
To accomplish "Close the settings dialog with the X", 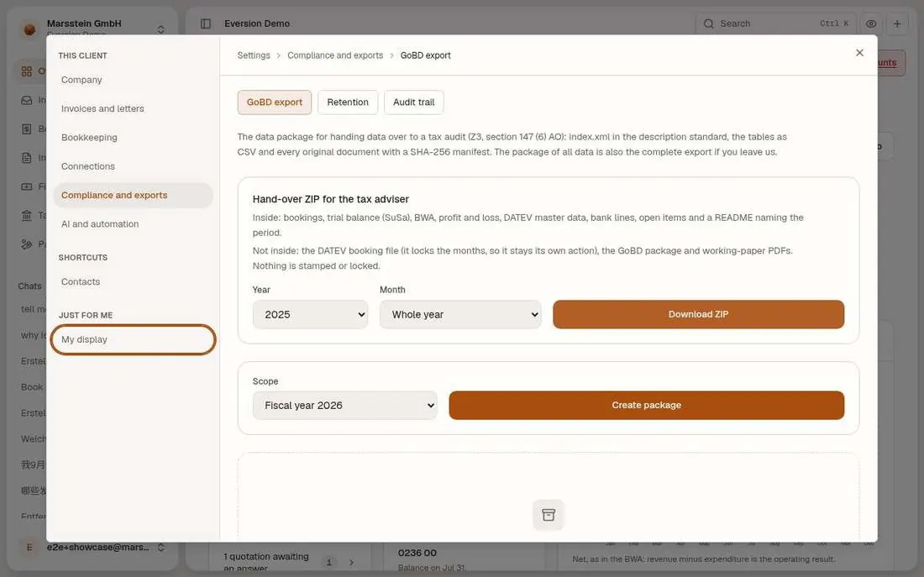I will coord(860,52).
